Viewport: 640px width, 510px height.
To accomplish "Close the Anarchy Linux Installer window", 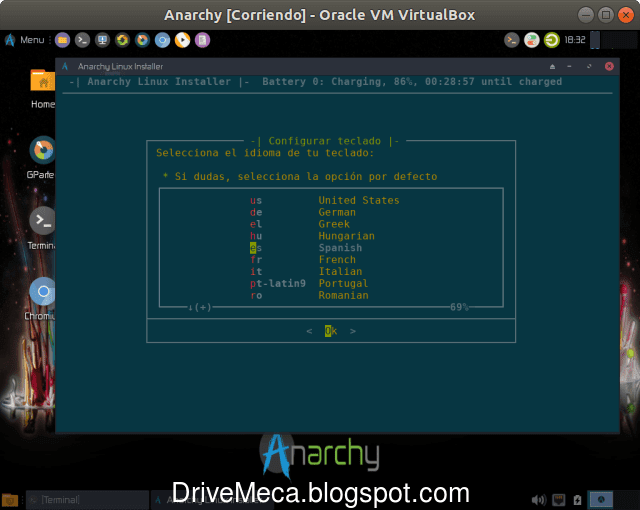I will click(x=609, y=66).
